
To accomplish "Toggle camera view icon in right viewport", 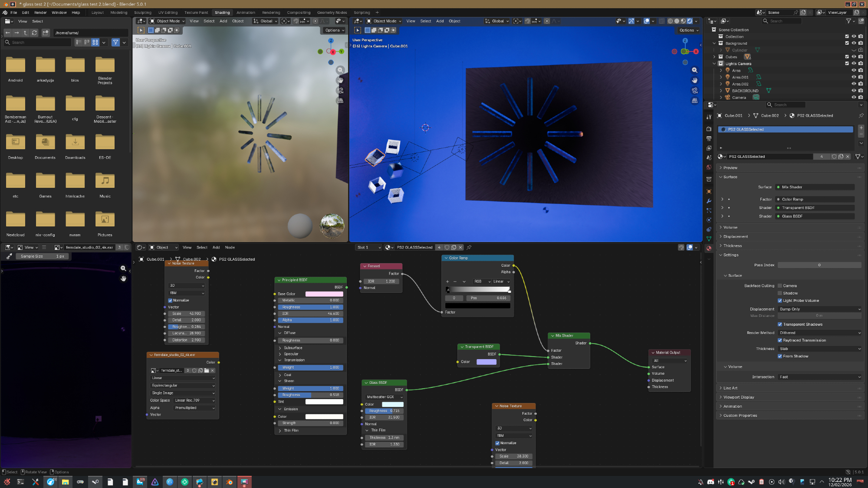I will point(694,91).
